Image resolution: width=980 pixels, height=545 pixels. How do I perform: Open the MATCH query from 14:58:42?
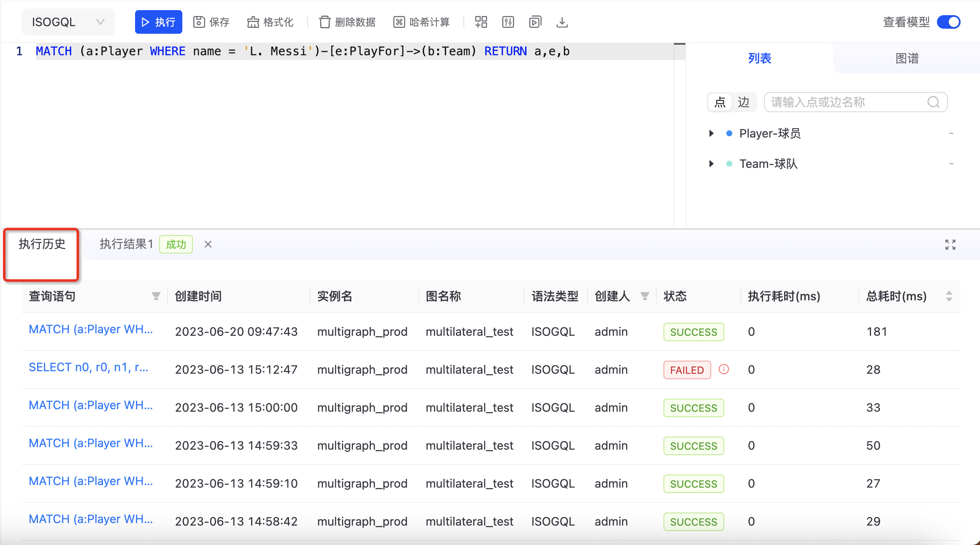coord(91,519)
